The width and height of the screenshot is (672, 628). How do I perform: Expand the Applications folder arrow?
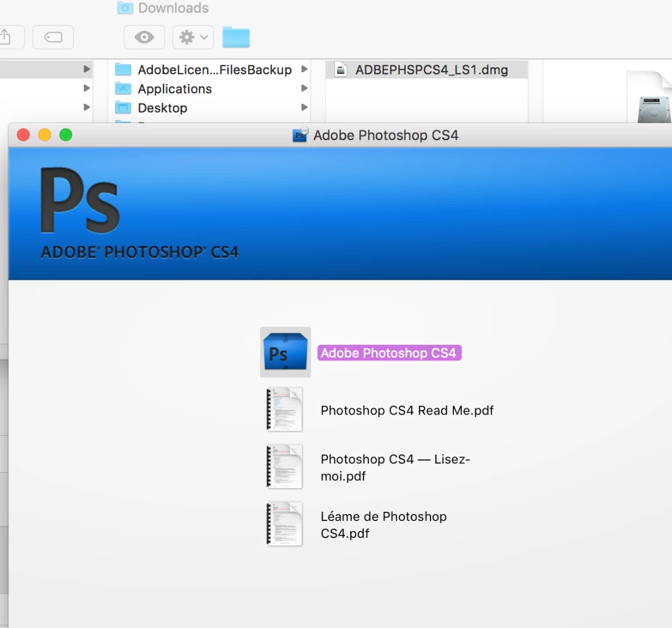(304, 88)
